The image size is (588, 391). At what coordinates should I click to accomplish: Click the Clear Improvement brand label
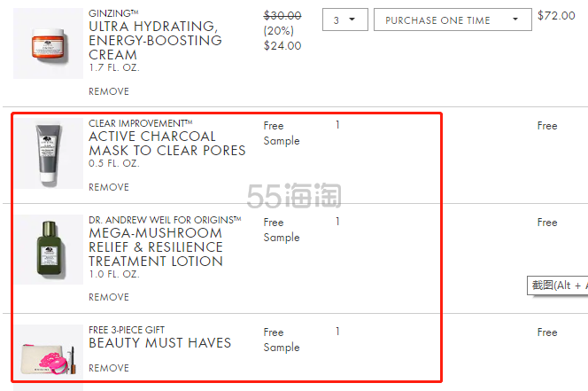click(x=141, y=123)
